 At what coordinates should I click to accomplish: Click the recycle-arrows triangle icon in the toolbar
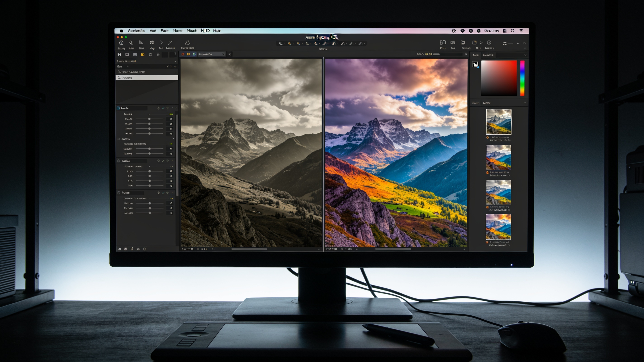187,43
